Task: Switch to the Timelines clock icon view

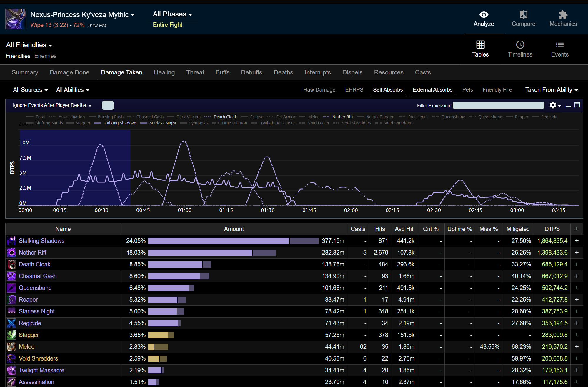Action: 520,45
